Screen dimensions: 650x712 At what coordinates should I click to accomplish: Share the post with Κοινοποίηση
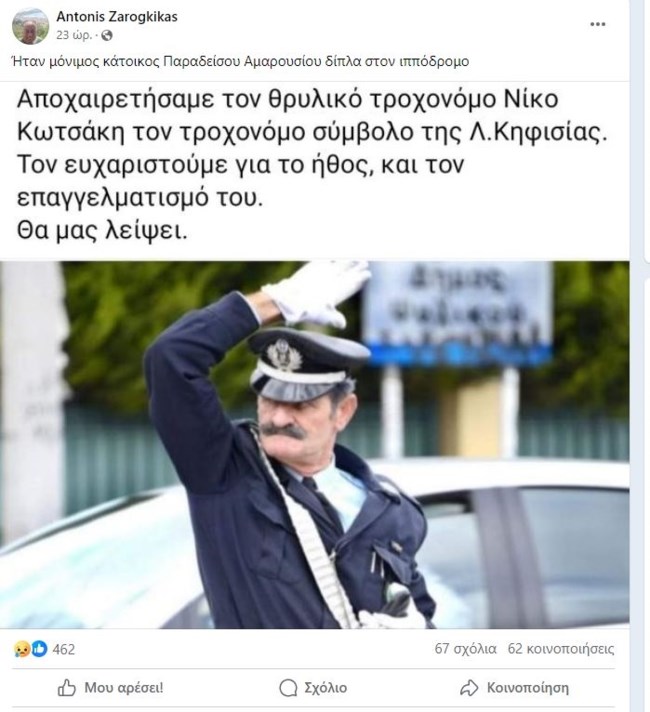(x=528, y=688)
